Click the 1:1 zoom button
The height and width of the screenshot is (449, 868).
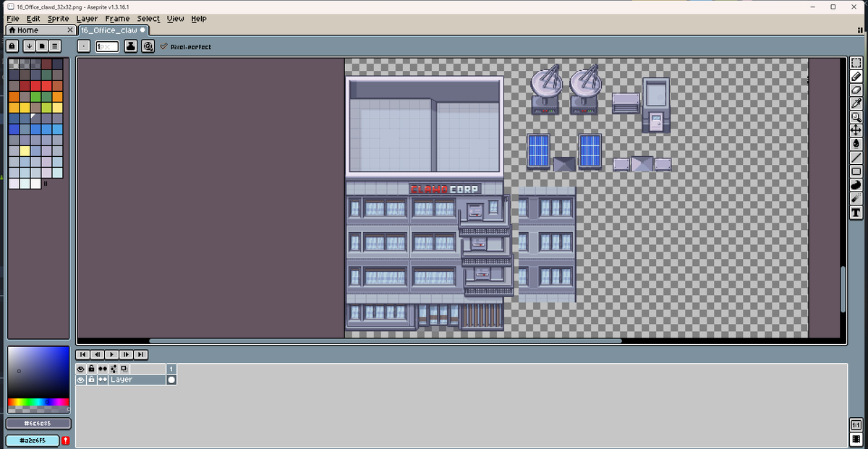coord(856,425)
